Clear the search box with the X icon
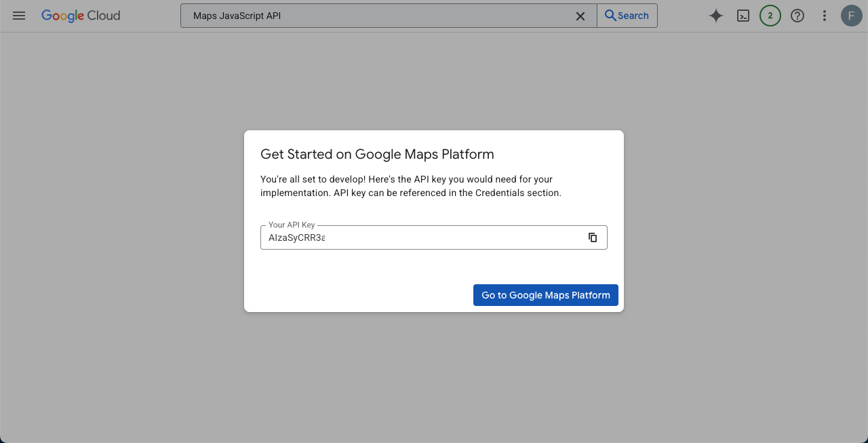 coord(580,16)
